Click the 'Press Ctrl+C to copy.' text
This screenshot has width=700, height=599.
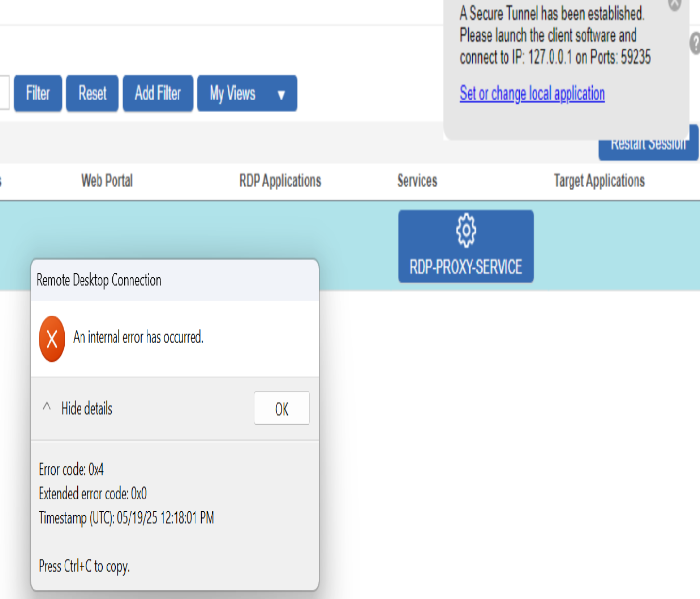(84, 566)
